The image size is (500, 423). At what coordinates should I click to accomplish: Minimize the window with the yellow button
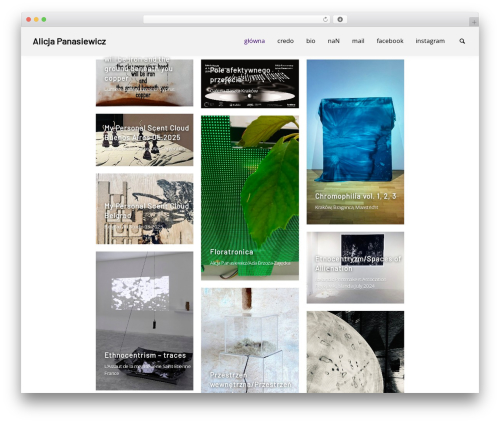coord(36,19)
